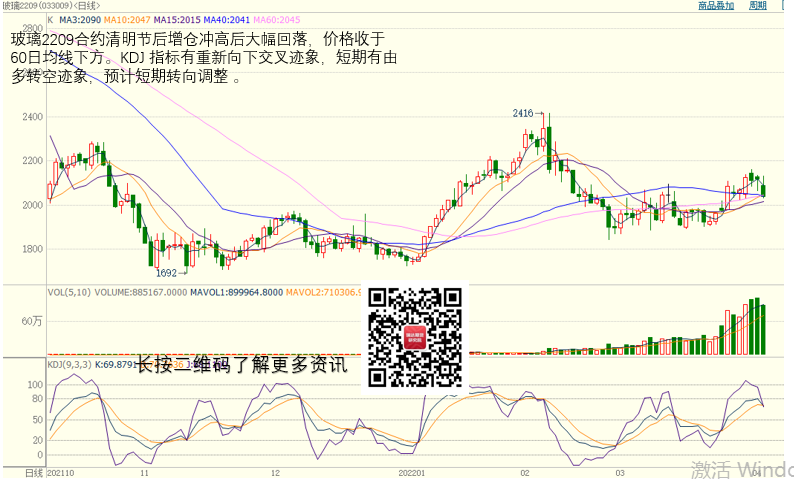Click the 202201 date axis label

412,473
